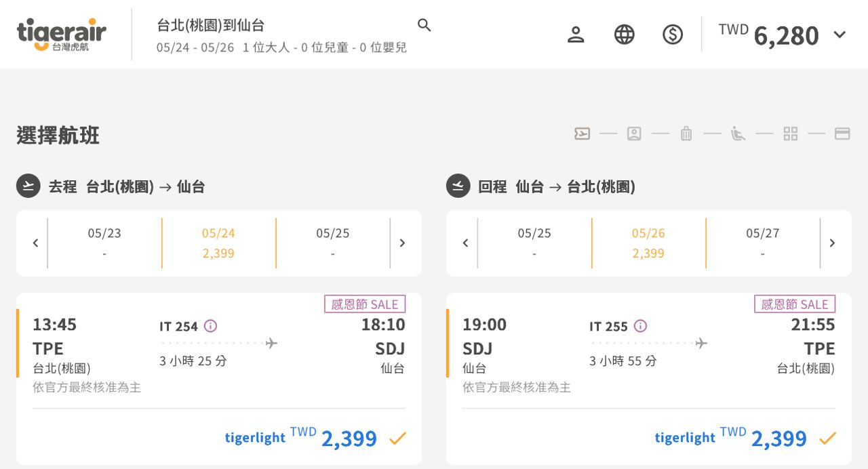Click the baggage step icon
The width and height of the screenshot is (868, 469).
686,134
